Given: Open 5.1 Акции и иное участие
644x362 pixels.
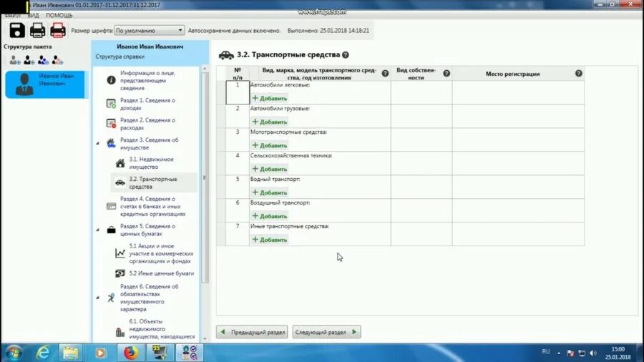Looking at the screenshot, I should [x=161, y=253].
